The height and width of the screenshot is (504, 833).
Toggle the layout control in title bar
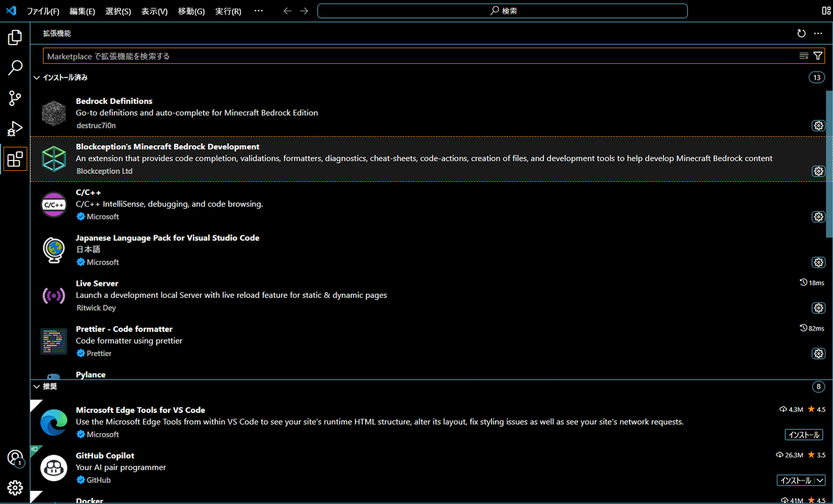point(826,11)
